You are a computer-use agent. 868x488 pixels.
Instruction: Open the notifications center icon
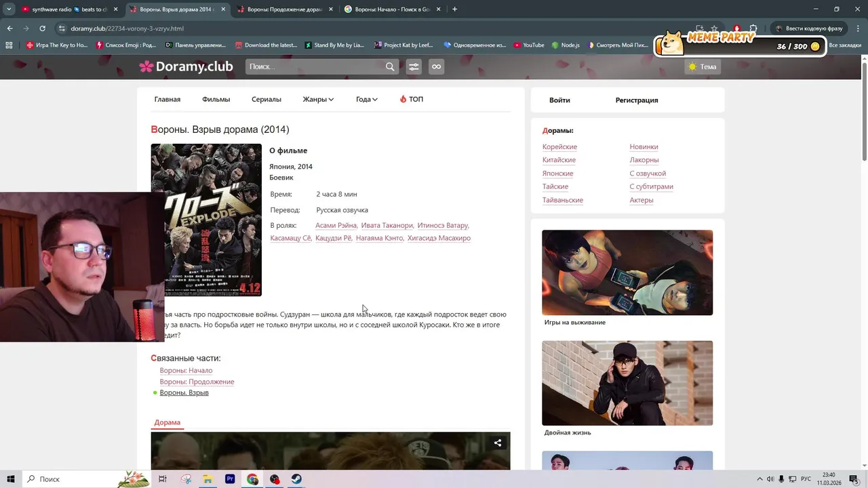point(853,479)
